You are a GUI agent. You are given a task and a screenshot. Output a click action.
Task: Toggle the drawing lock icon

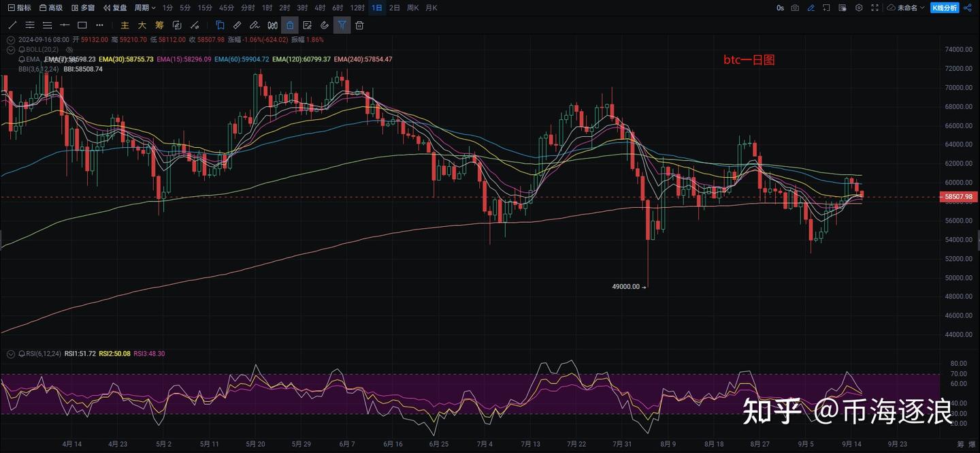click(x=290, y=25)
